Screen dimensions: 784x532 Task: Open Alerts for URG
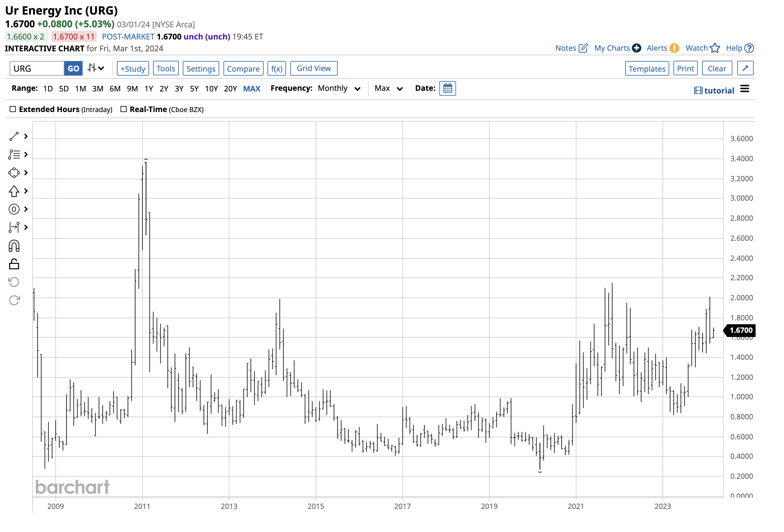pos(663,48)
